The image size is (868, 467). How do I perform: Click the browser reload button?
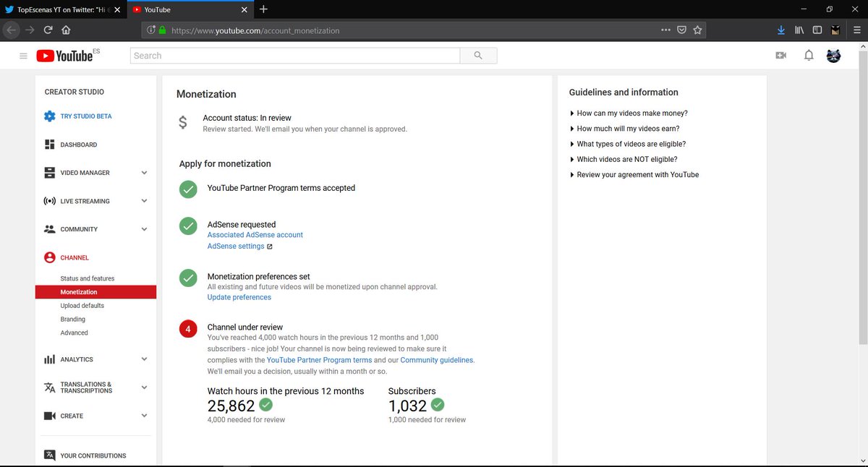48,30
